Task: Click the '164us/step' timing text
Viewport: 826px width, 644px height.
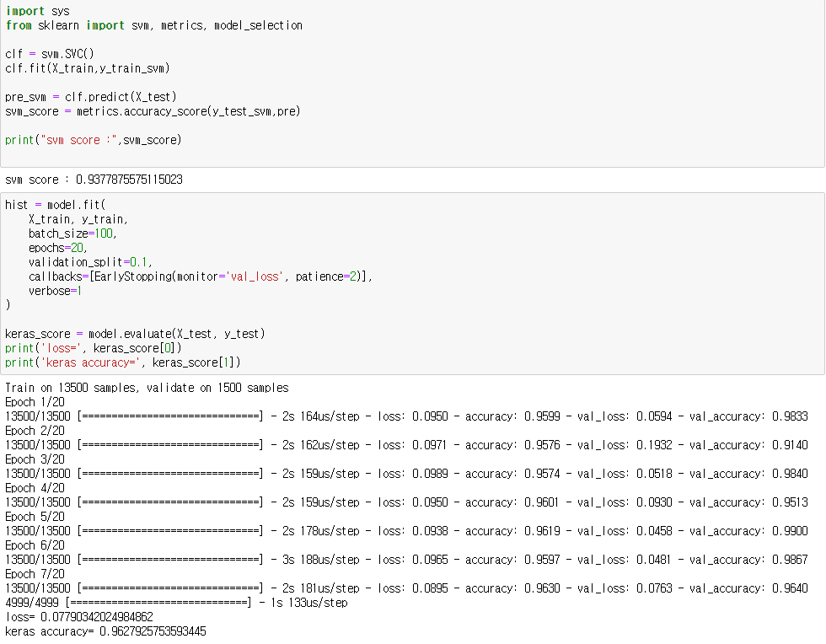Action: pyautogui.click(x=330, y=416)
